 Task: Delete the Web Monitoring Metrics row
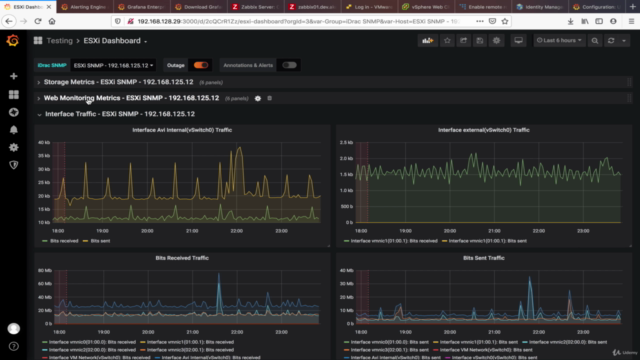tap(269, 98)
